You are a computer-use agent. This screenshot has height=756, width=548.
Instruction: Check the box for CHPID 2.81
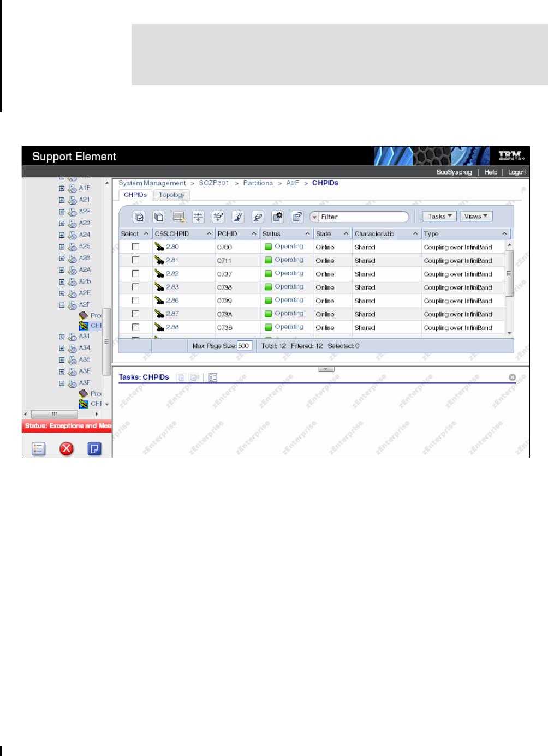click(135, 260)
